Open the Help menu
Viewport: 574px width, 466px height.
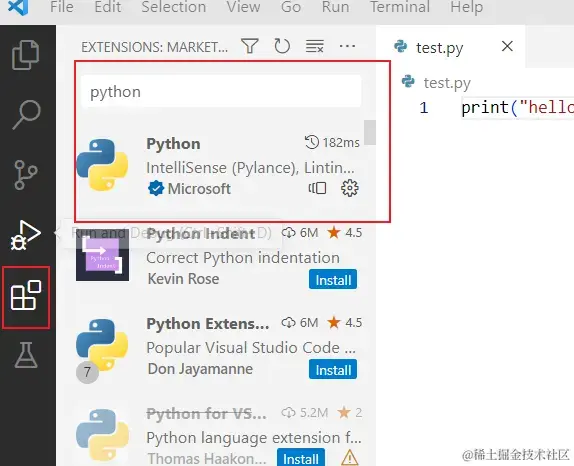[467, 7]
